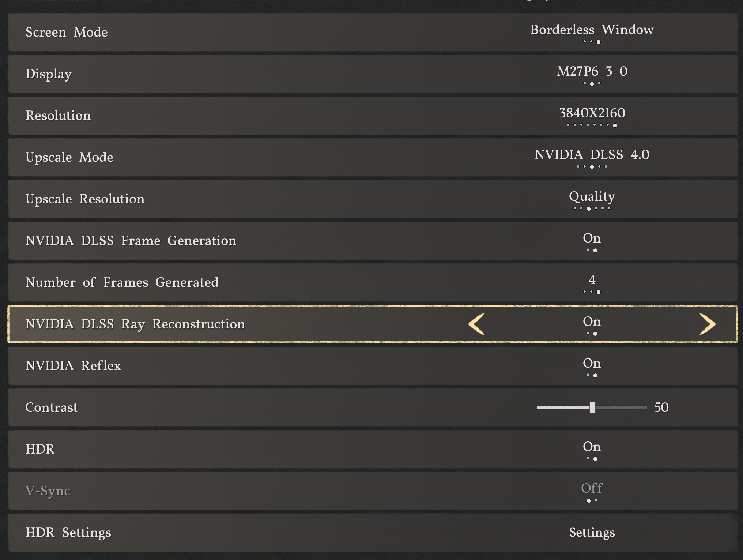Click the Upscale Mode label
Viewport: 743px width, 560px height.
[69, 157]
